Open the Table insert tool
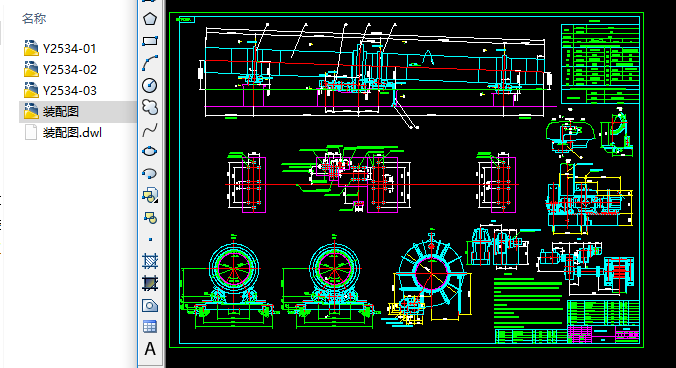This screenshot has height=368, width=676. pos(150,327)
